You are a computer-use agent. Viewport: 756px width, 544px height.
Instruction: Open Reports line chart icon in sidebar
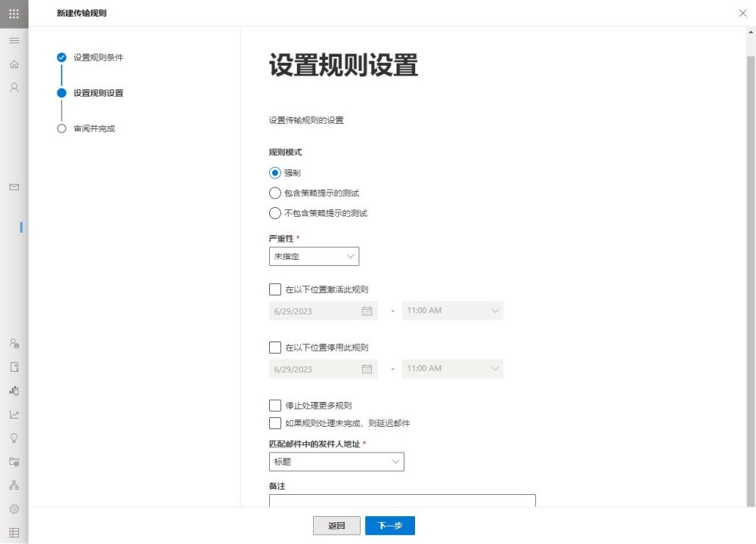[x=14, y=414]
